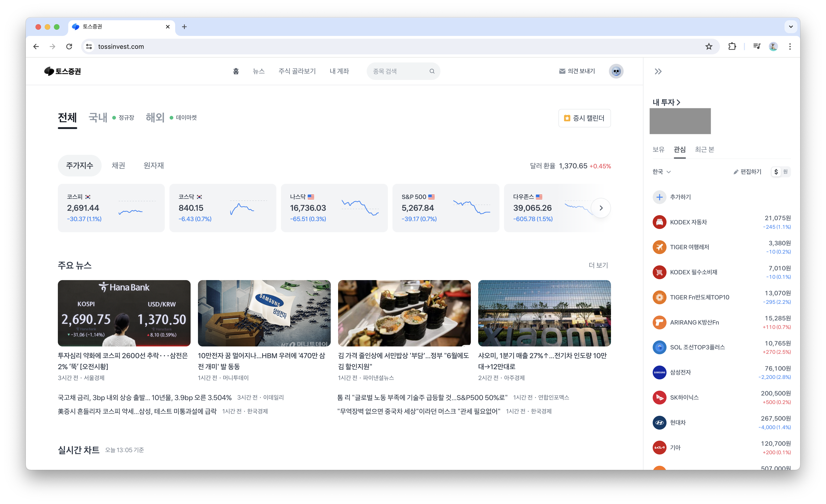Screen dimensions: 826x504
Task: Toggle currency to 원 display
Action: (785, 172)
